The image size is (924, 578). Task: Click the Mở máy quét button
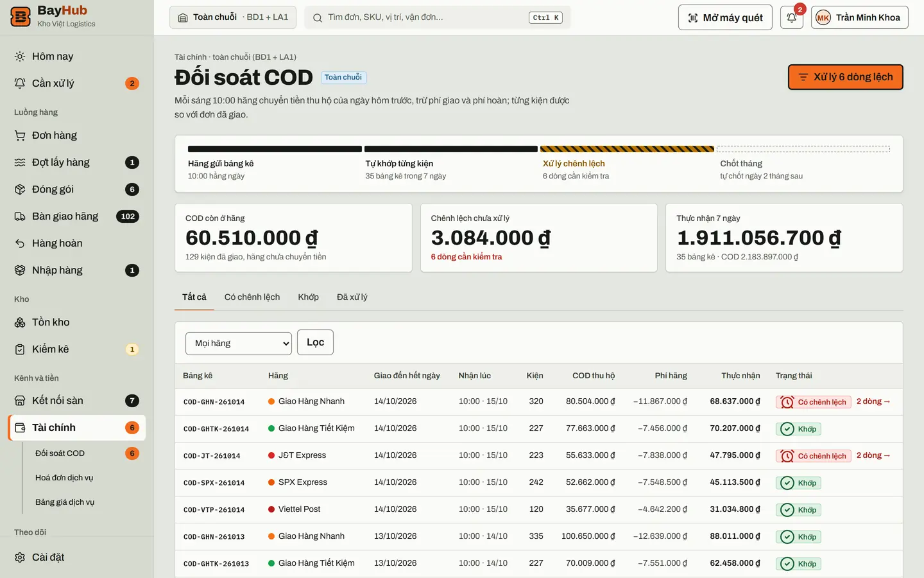[x=725, y=18]
